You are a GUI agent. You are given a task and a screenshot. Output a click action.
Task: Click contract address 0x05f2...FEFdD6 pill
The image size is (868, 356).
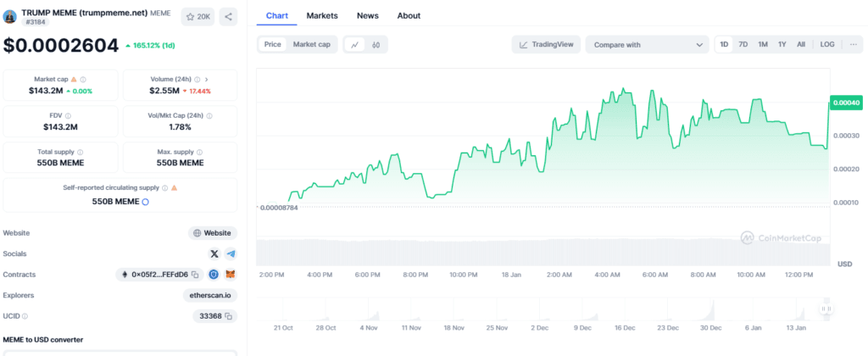coord(159,275)
